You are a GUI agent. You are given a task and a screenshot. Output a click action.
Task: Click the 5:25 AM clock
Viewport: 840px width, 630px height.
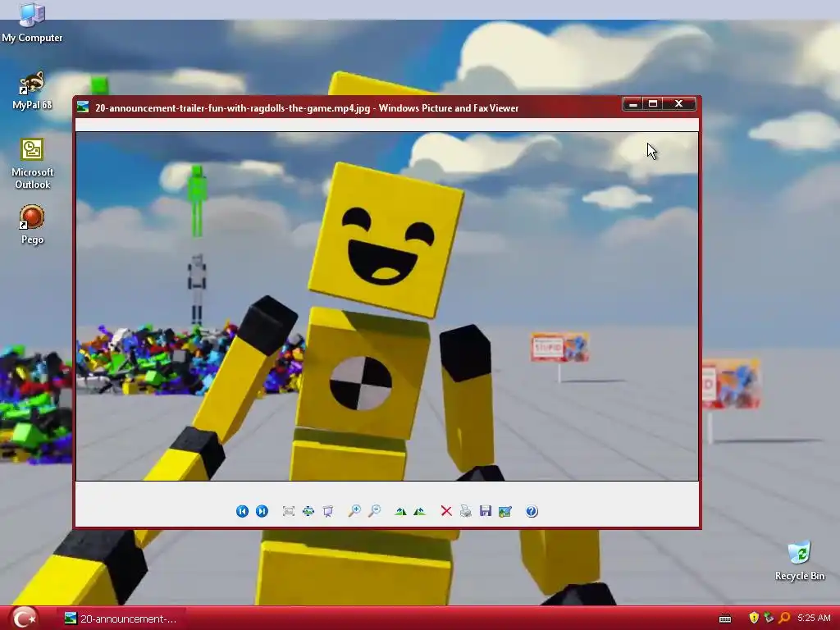[814, 619]
